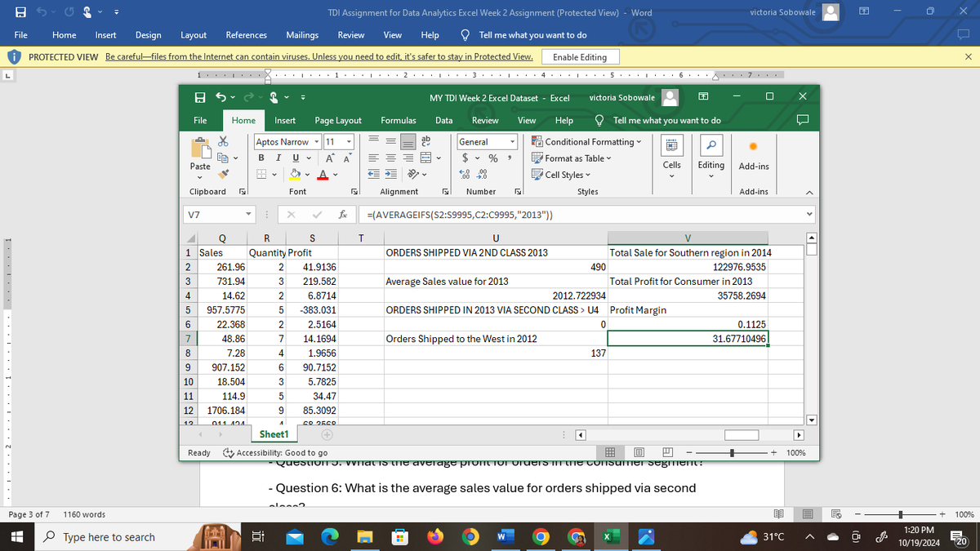Click the Save icon in Excel's title bar
980x551 pixels.
200,97
